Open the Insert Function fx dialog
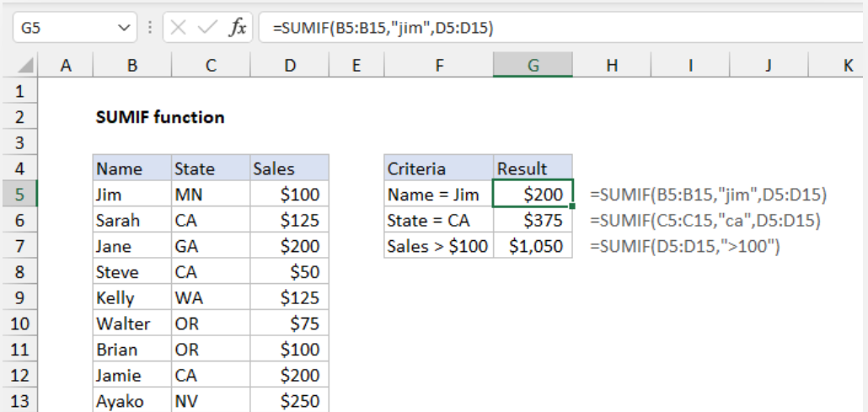The height and width of the screenshot is (412, 868). coord(237,28)
